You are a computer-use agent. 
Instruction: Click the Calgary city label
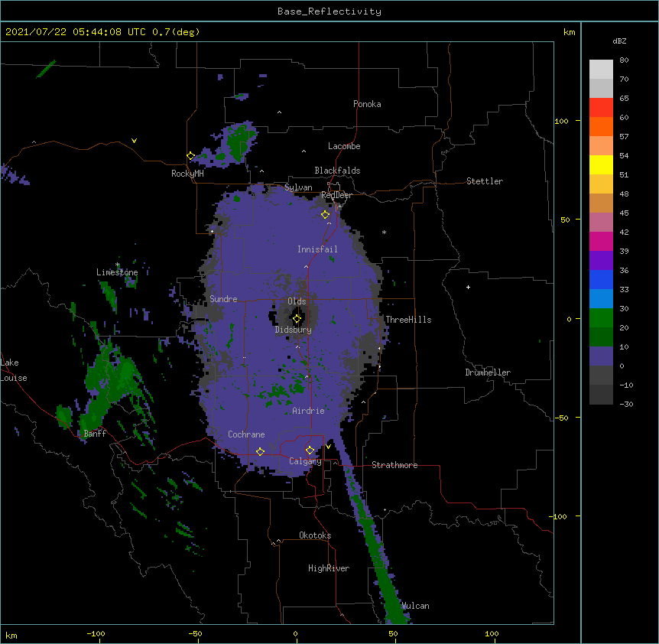click(305, 461)
